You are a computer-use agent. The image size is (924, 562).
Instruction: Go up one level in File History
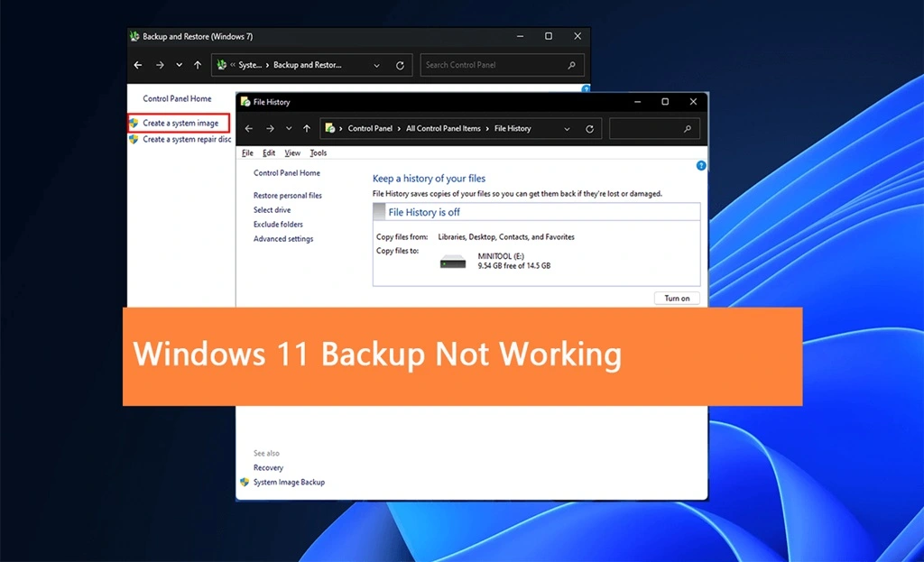307,128
